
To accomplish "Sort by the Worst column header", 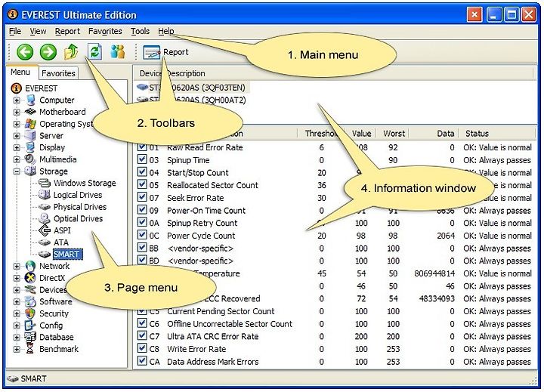I will [x=394, y=133].
